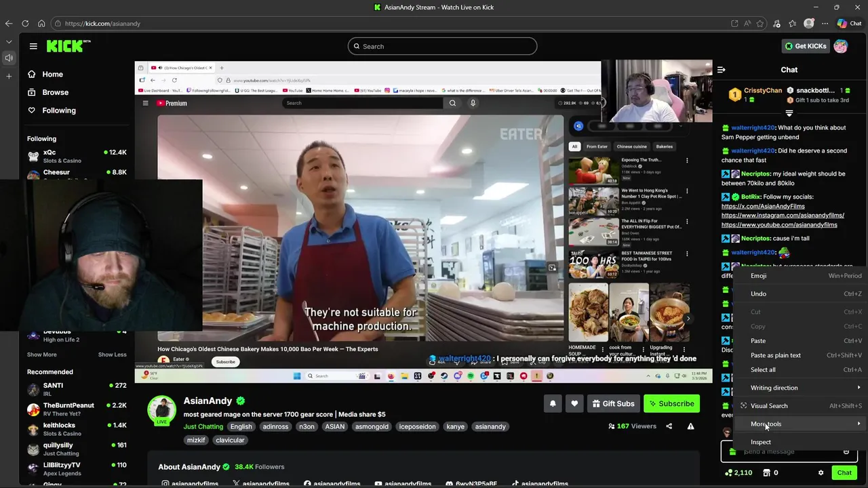Select Undo in the context menu
The image size is (868, 488).
tap(800, 293)
